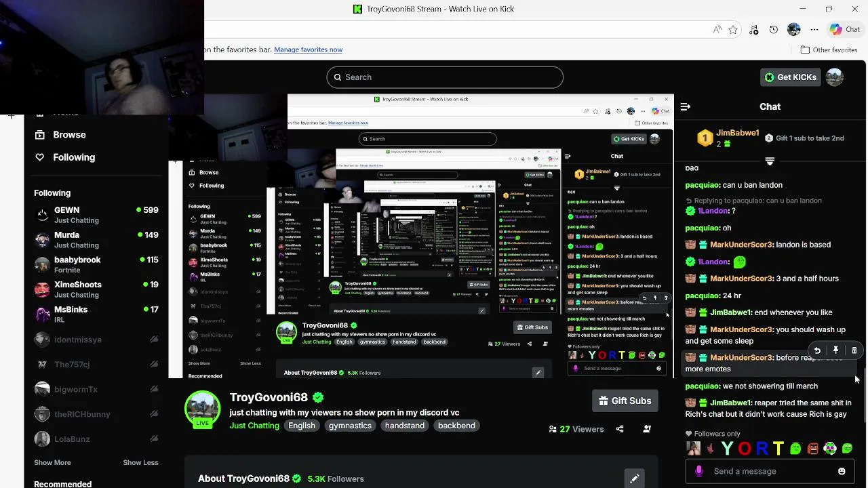
Task: Collapse the list with Show Less
Action: click(x=140, y=462)
